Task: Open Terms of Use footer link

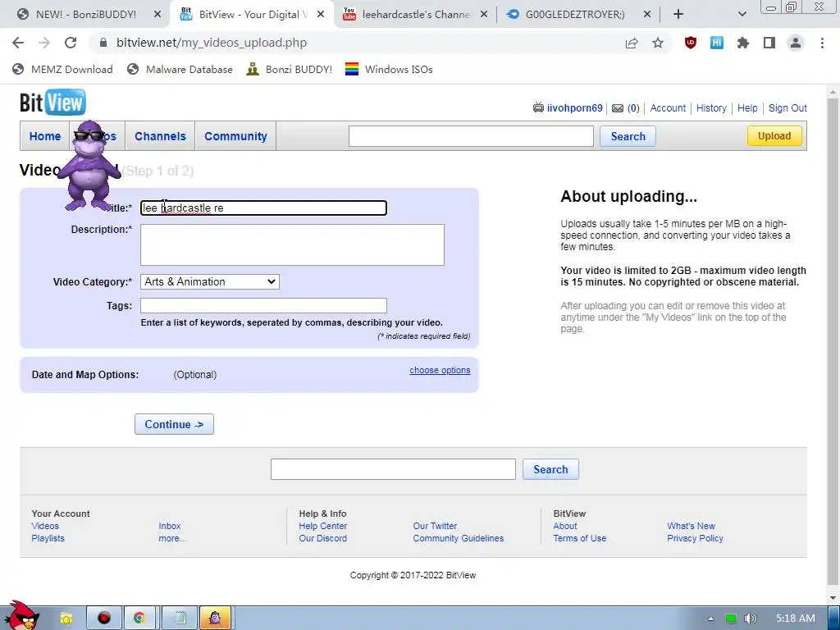Action: click(x=580, y=538)
